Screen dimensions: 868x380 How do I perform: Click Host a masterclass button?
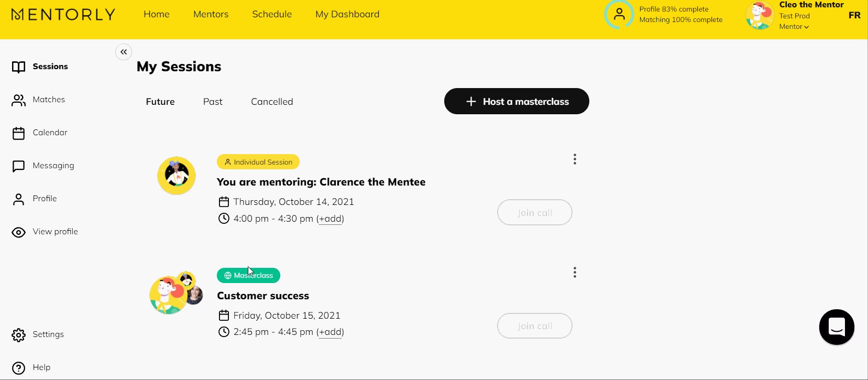[517, 101]
